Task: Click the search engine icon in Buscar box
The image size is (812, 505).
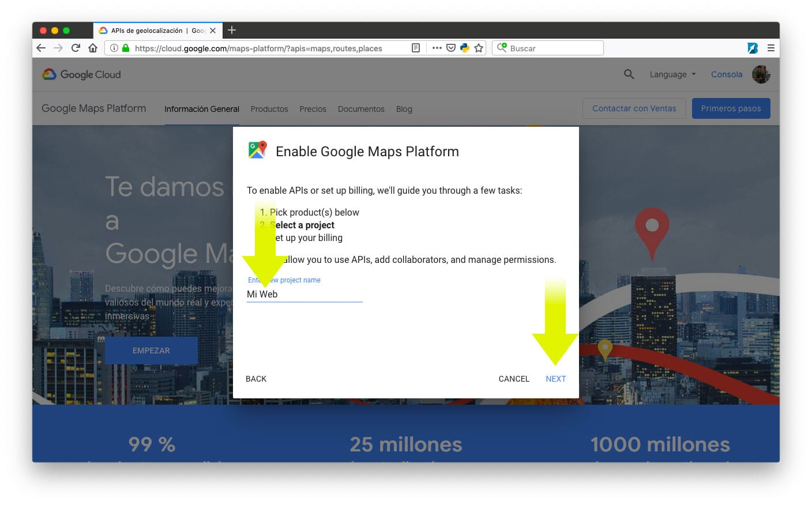Action: click(502, 48)
